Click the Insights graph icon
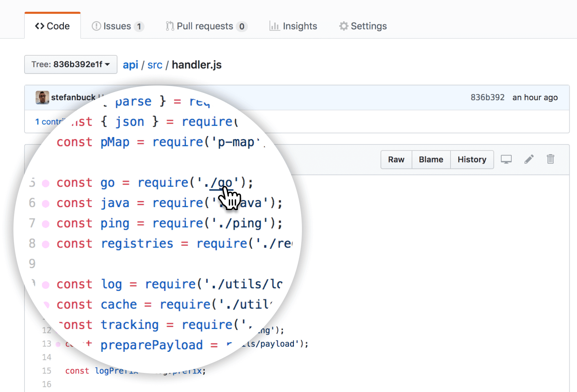 274,26
